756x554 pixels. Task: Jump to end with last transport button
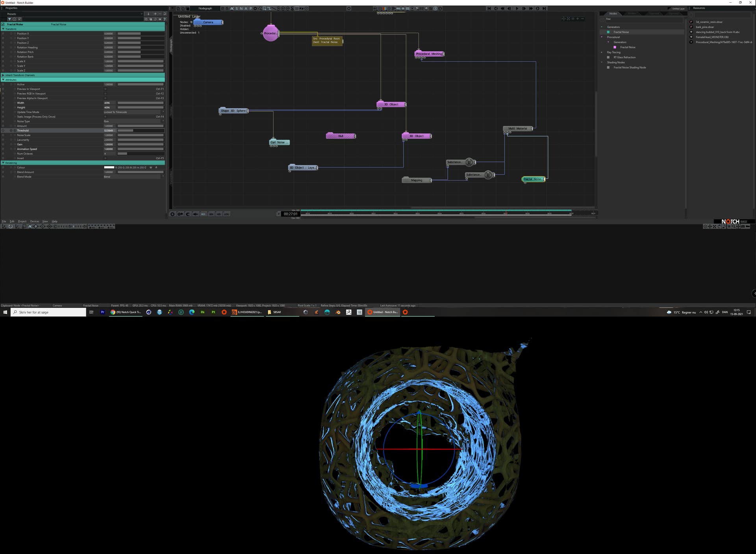[x=545, y=8]
